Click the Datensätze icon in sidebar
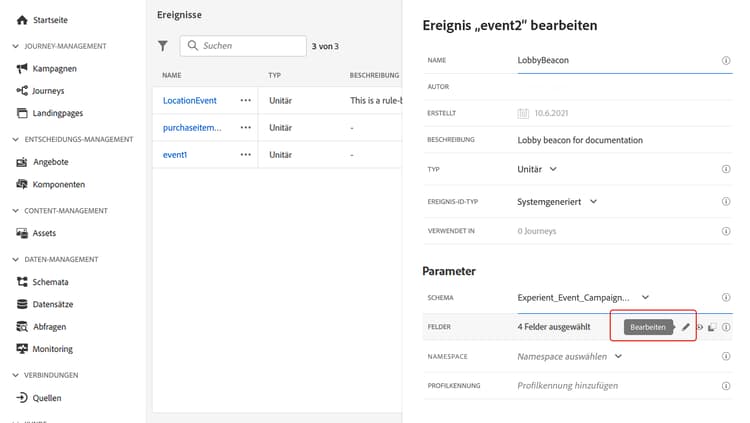 pos(22,304)
